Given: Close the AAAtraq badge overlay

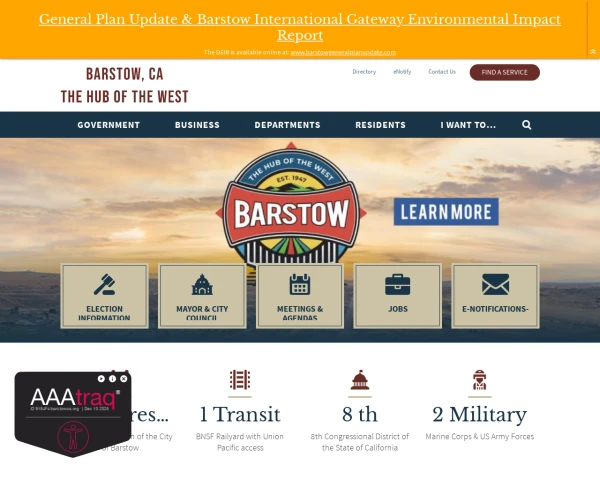Looking at the screenshot, I should coord(124,379).
